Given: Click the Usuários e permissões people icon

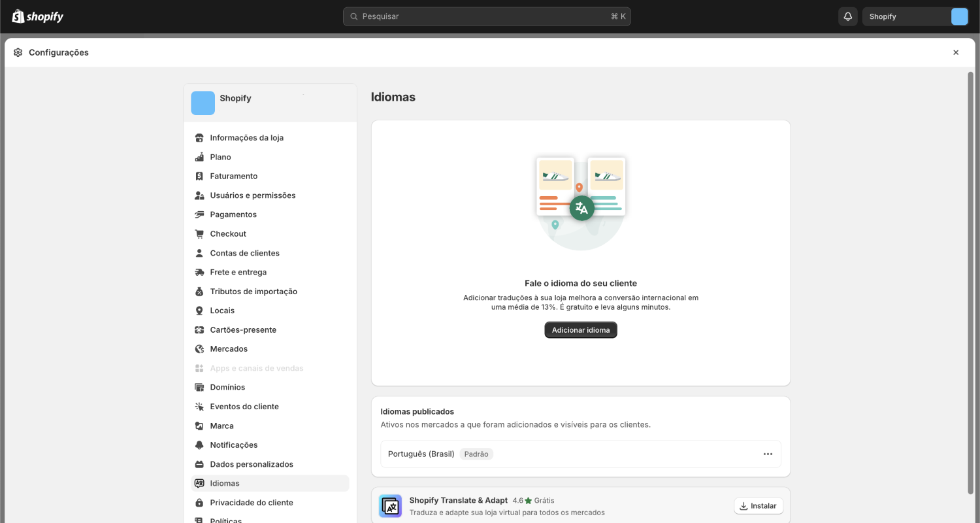Looking at the screenshot, I should [x=199, y=195].
